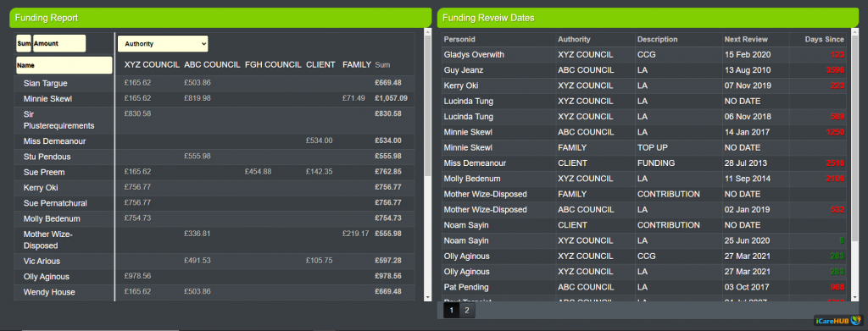
Task: Select the Guy Jeanz review row
Action: 644,70
